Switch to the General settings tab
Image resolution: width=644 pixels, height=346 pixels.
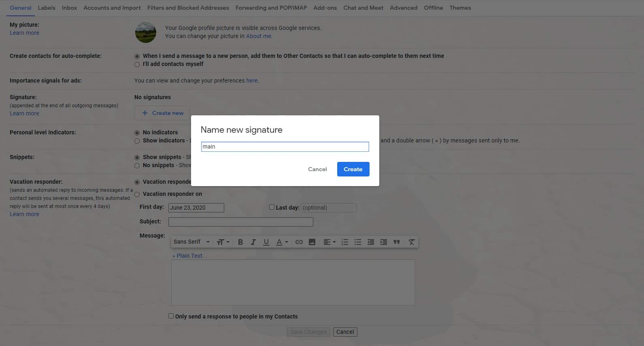point(21,8)
